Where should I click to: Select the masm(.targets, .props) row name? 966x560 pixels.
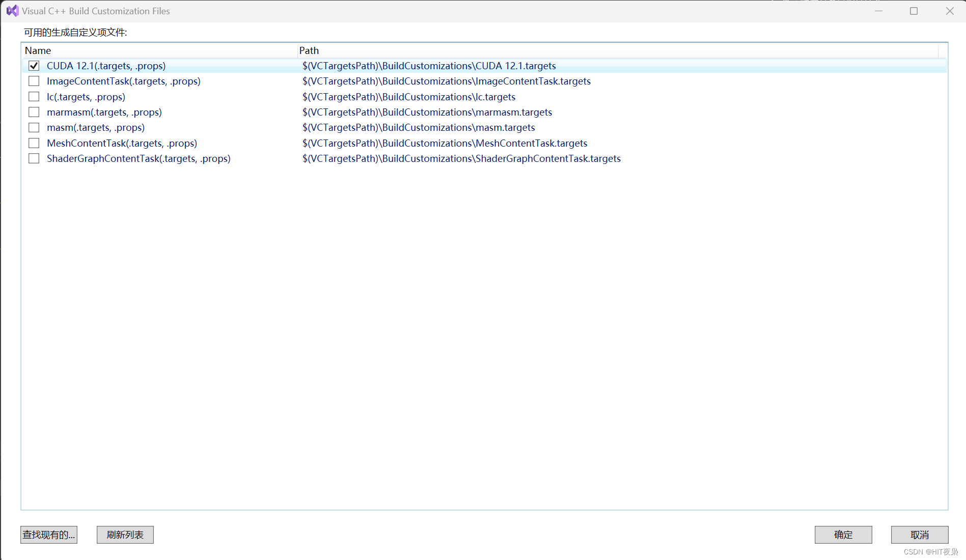pos(96,127)
